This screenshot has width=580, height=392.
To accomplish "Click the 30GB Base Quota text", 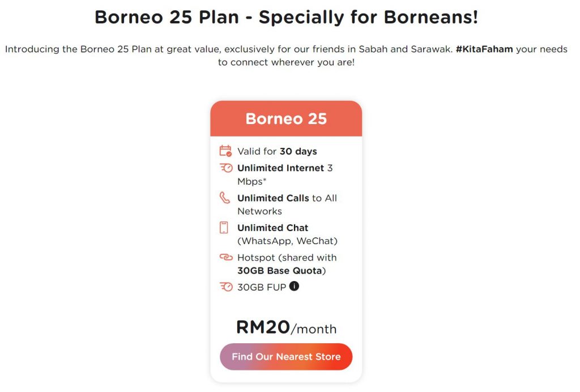I will point(280,271).
